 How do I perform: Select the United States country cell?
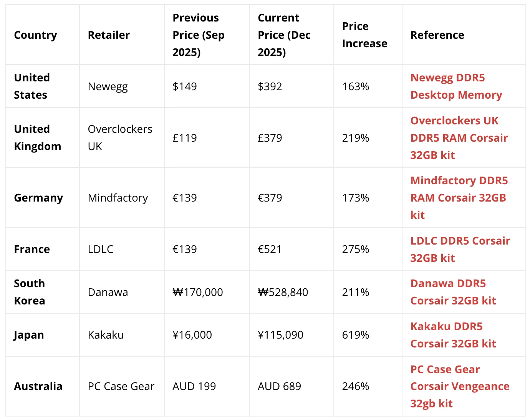(x=32, y=86)
